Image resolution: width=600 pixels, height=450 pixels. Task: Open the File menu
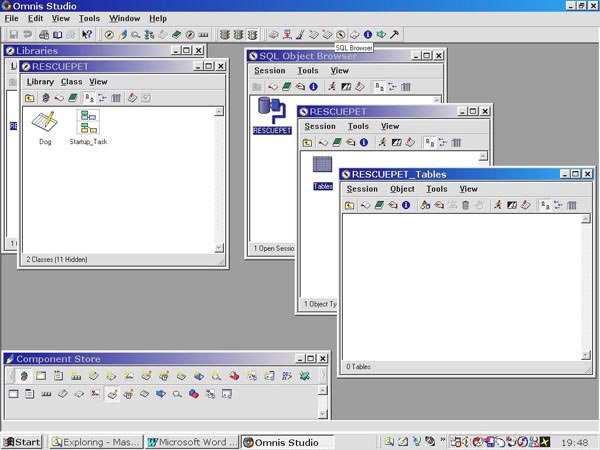[11, 18]
